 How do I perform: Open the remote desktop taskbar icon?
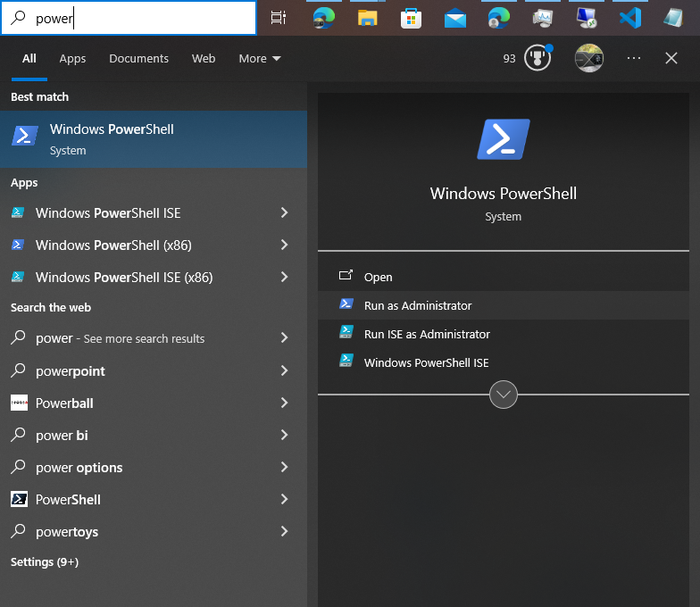tap(586, 18)
